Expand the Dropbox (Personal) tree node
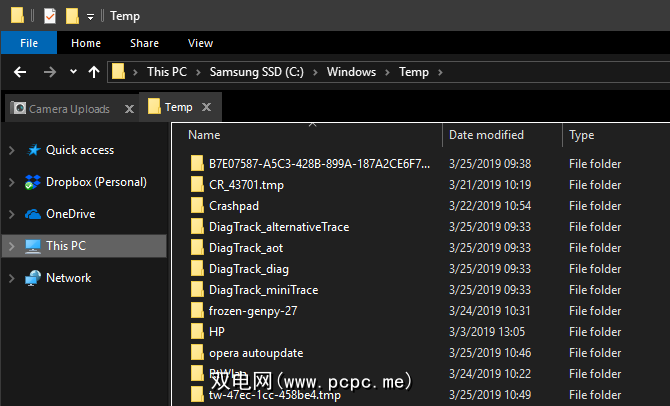Screen dimensions: 670x406 pos(12,182)
